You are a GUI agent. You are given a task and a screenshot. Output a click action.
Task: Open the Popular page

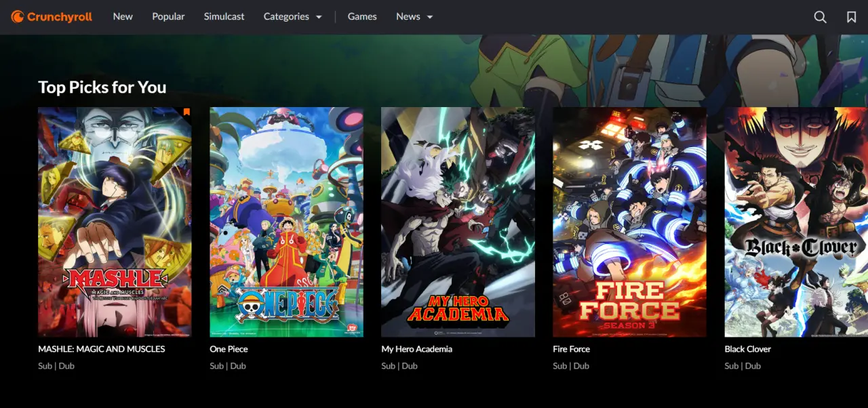tap(168, 16)
